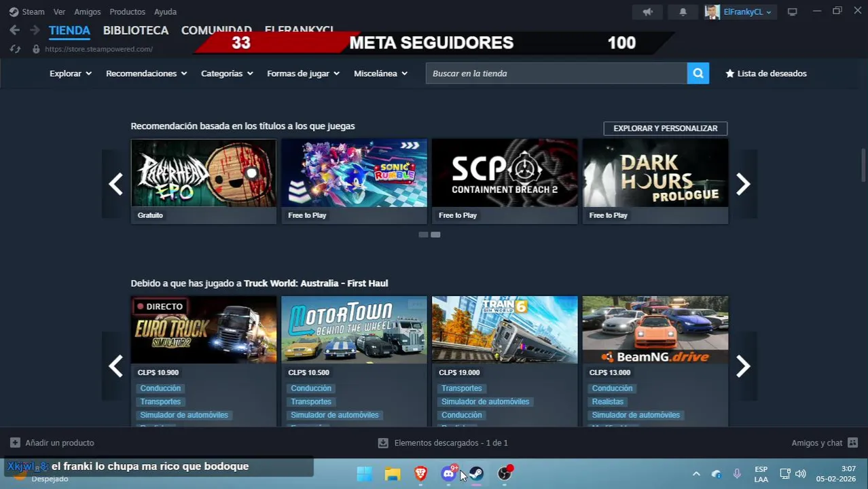Switch to the BIBLIOTECA tab
This screenshot has height=489, width=868.
click(x=136, y=31)
